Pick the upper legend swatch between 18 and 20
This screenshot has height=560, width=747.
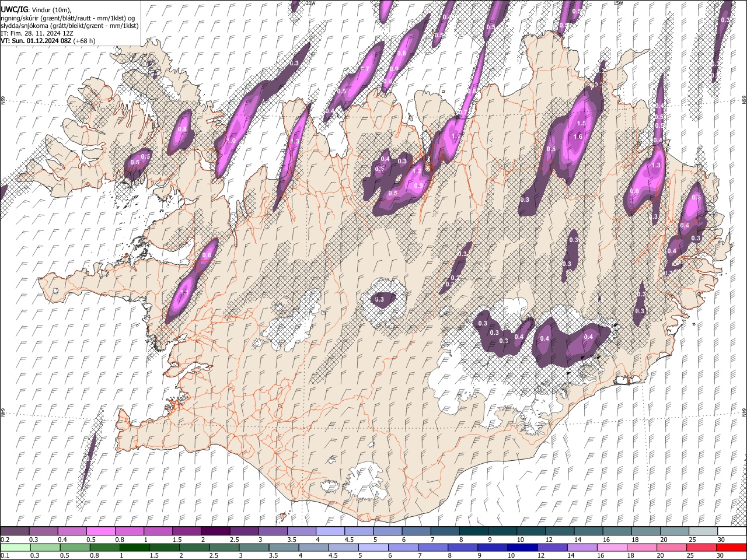(646, 531)
